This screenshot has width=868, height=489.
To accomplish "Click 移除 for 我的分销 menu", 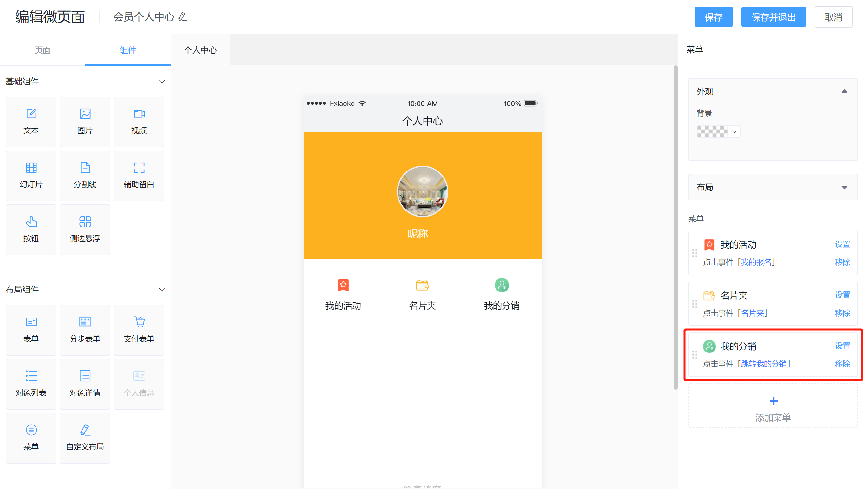I will (x=842, y=364).
